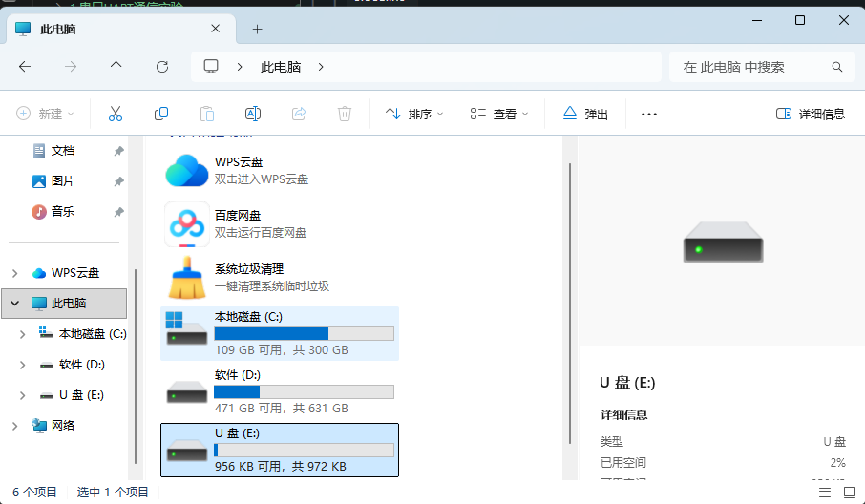Click the Refresh button
Image resolution: width=865 pixels, height=504 pixels.
coord(162,67)
